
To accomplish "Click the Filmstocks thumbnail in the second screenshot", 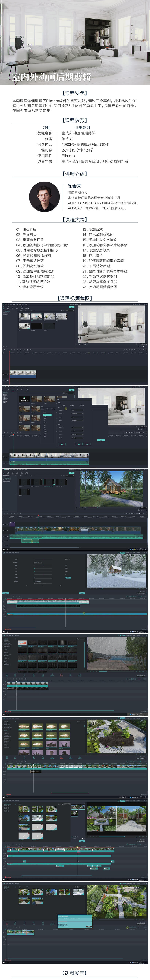I will pos(24,400).
